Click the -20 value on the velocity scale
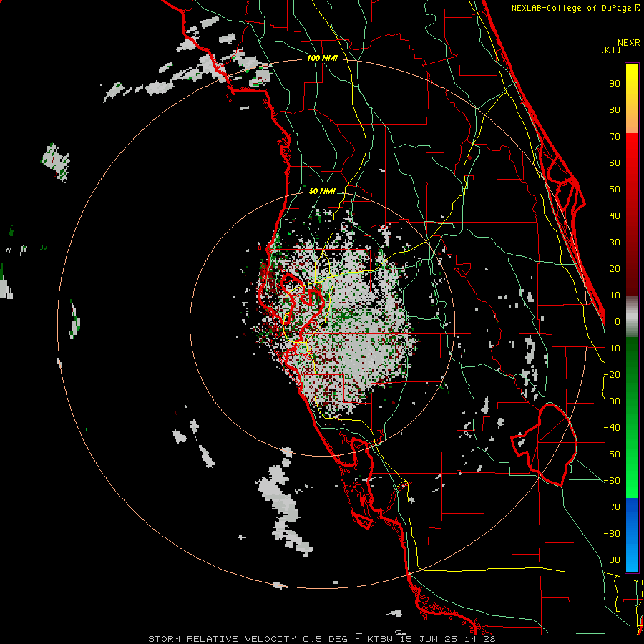Viewport: 644px width, 644px height. (x=612, y=375)
